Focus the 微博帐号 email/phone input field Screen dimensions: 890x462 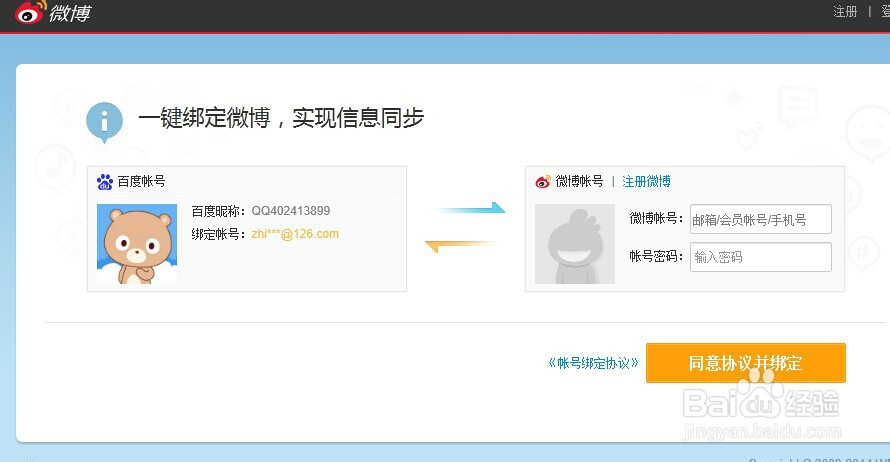[x=761, y=219]
